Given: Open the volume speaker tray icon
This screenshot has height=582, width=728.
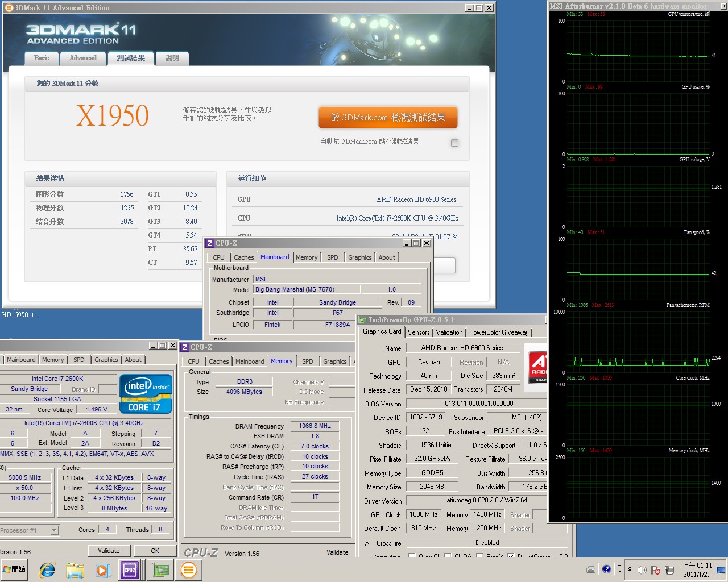Looking at the screenshot, I should (642, 570).
